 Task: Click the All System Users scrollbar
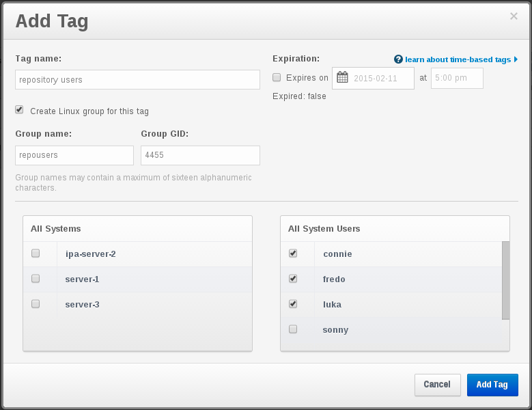(x=505, y=280)
